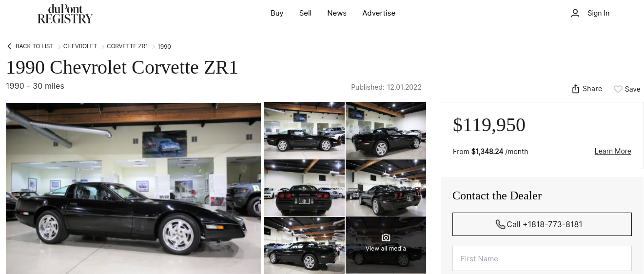Image resolution: width=644 pixels, height=274 pixels.
Task: Click the phone icon in the Call button
Action: 500,224
